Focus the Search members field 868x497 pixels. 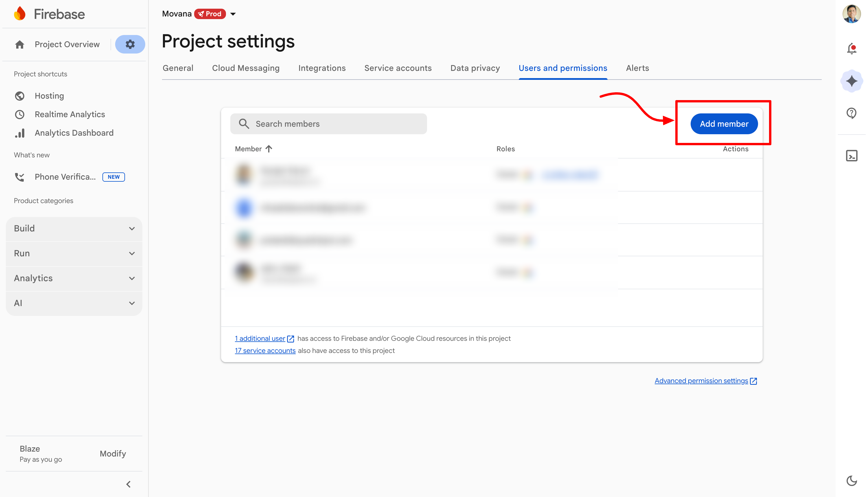pos(328,124)
